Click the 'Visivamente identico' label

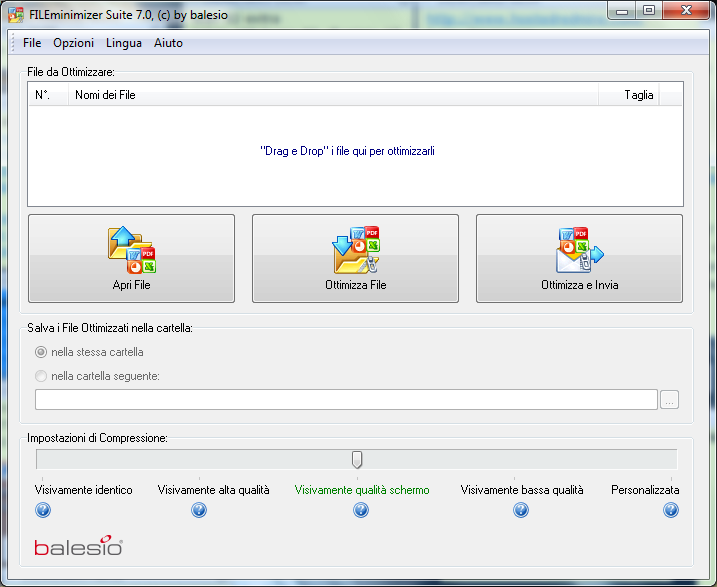click(x=84, y=490)
